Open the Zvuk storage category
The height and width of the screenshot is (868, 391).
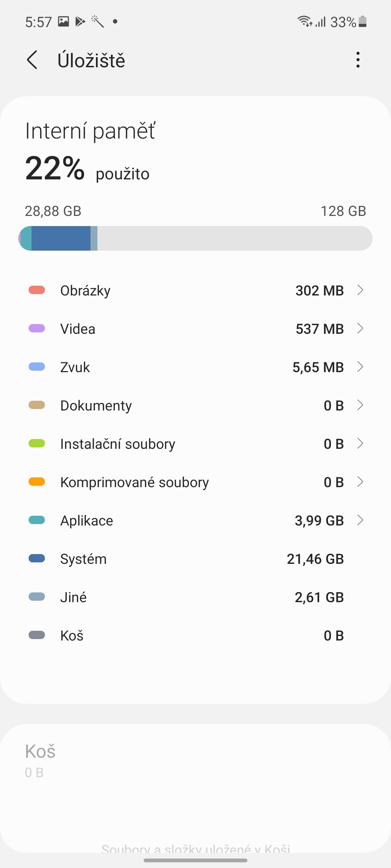click(195, 367)
